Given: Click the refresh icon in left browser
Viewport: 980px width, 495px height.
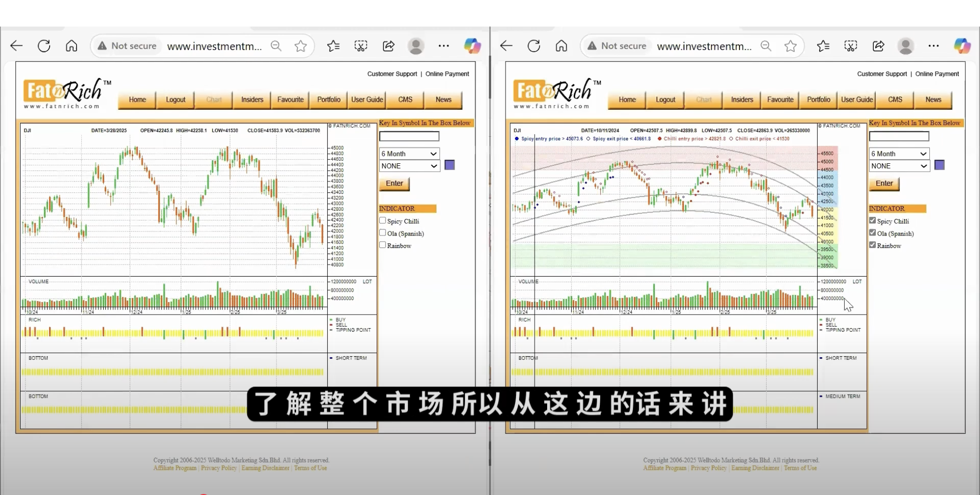Looking at the screenshot, I should click(44, 46).
